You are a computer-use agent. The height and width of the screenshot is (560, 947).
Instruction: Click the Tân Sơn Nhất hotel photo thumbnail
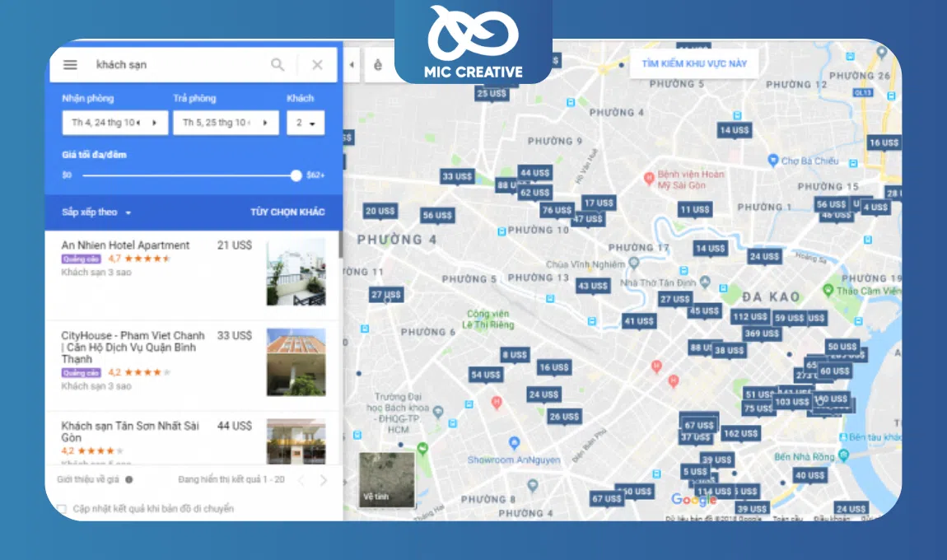[x=296, y=441]
